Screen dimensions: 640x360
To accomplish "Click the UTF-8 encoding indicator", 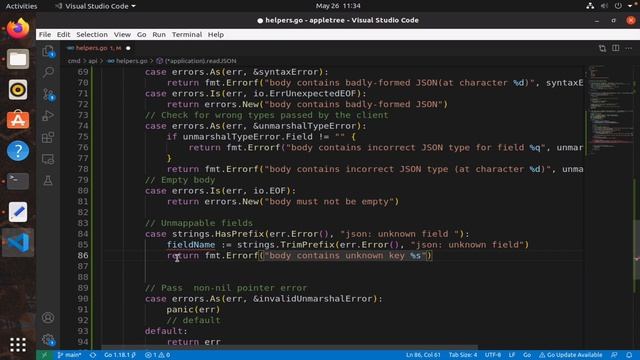I will 493,355.
